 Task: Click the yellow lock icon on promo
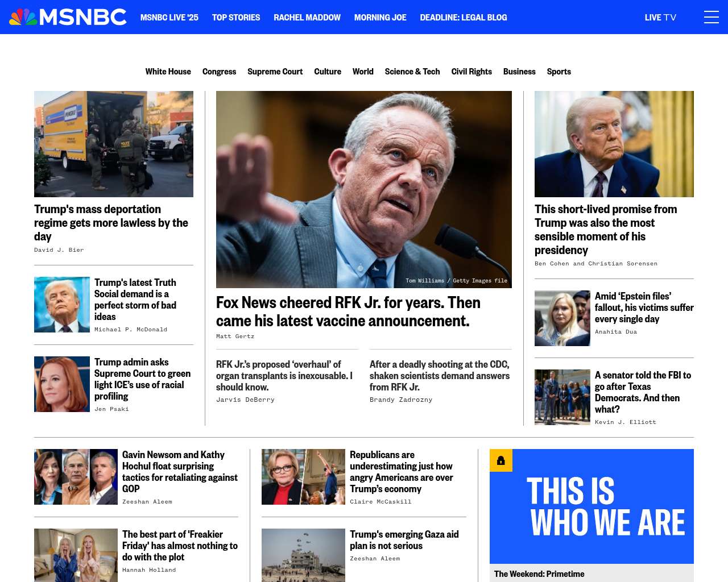click(x=501, y=460)
